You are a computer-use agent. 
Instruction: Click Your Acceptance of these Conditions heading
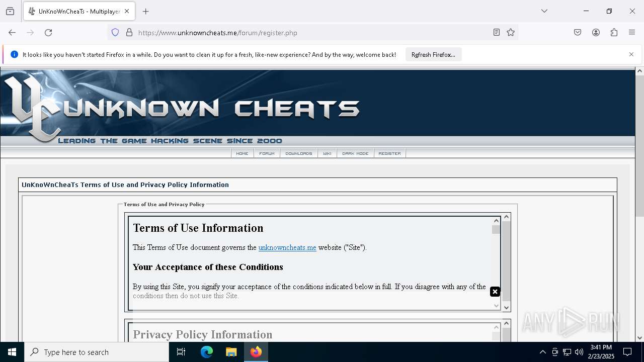[208, 267]
